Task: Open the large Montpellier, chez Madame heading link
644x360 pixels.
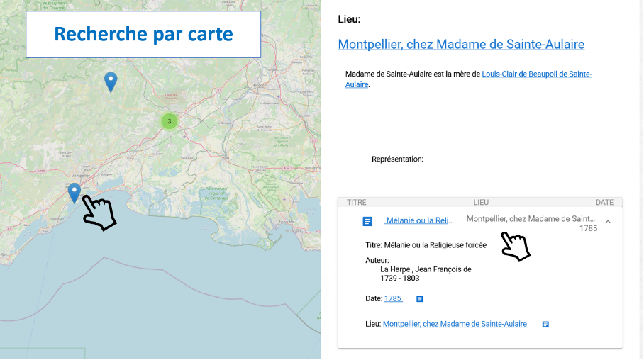Action: pyautogui.click(x=461, y=45)
